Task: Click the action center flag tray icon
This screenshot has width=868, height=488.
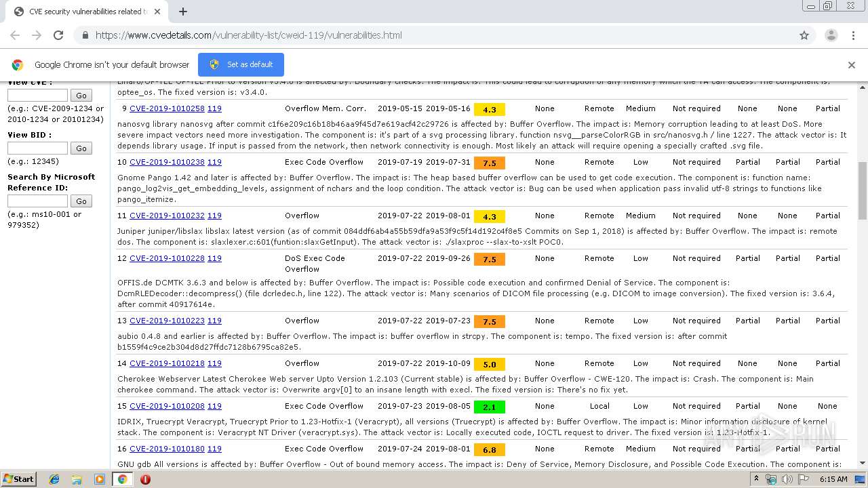Action: [x=803, y=479]
